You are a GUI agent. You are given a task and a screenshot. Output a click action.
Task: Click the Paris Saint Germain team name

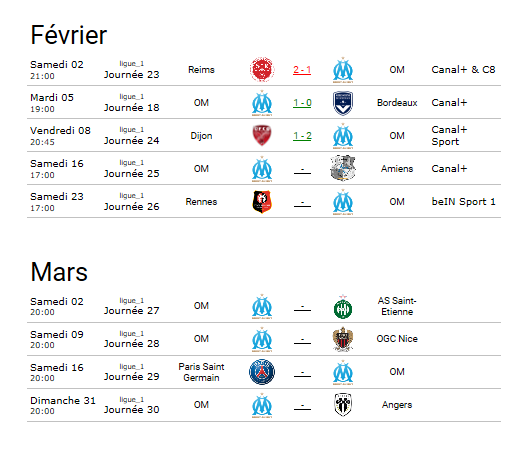pyautogui.click(x=201, y=372)
